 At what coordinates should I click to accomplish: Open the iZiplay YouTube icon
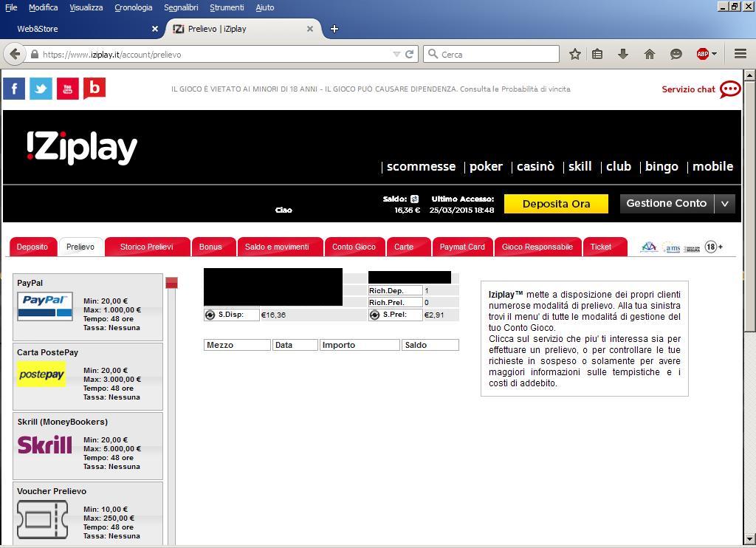pyautogui.click(x=67, y=89)
